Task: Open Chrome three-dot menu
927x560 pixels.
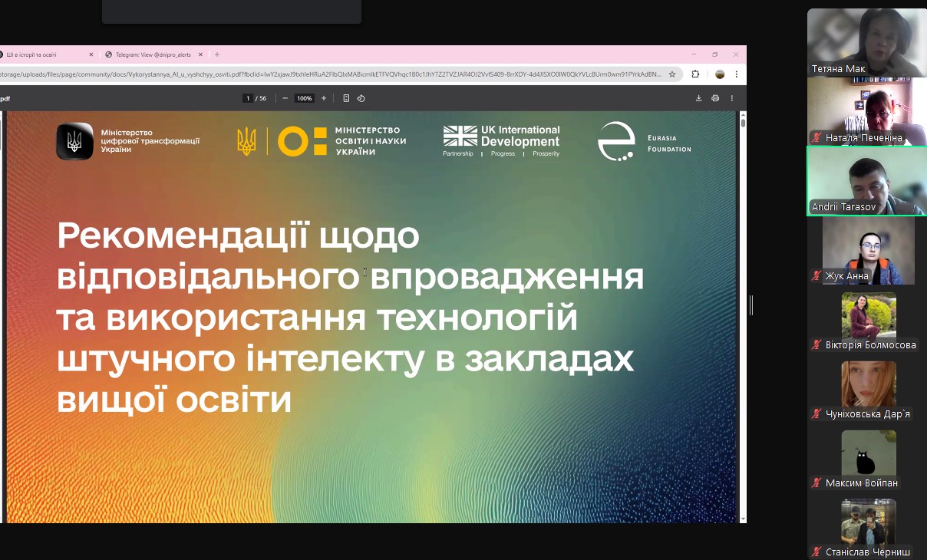Action: point(737,74)
